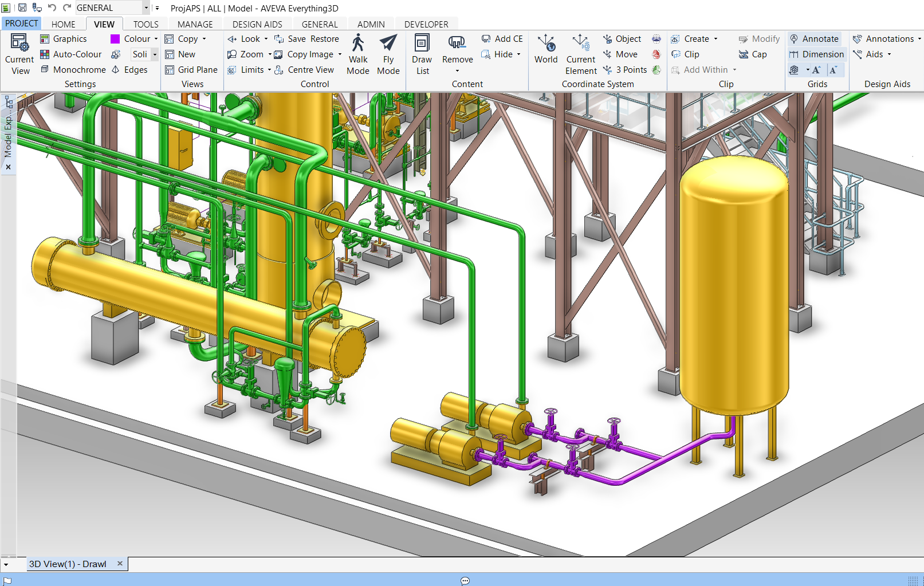Open the Draw List panel

click(422, 54)
